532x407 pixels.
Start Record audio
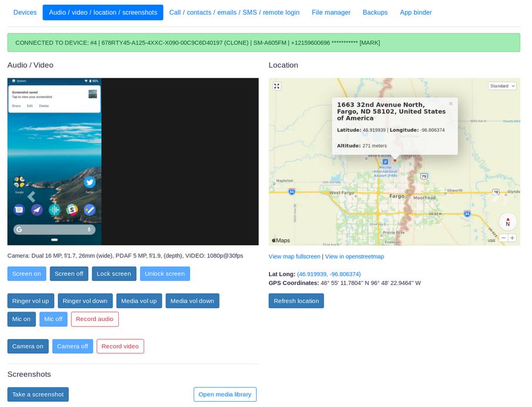click(x=95, y=319)
